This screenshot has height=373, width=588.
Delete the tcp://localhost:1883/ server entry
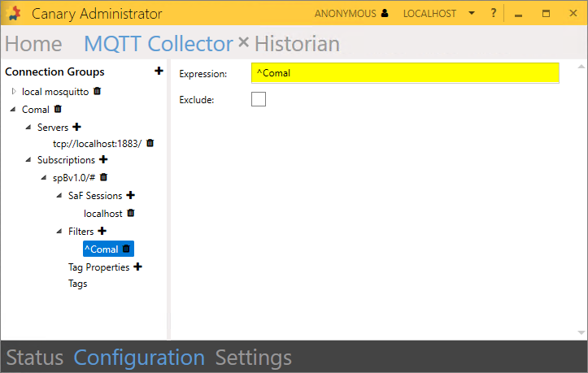[x=150, y=143]
